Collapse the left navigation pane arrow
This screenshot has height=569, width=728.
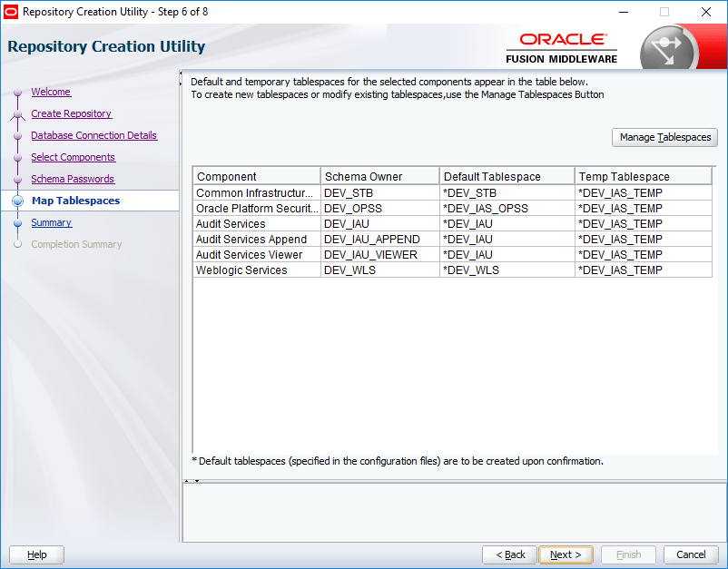pyautogui.click(x=181, y=74)
